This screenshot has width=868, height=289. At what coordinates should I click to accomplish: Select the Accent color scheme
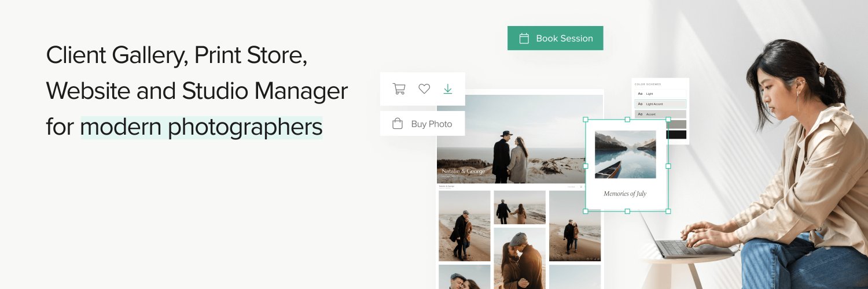coord(660,114)
